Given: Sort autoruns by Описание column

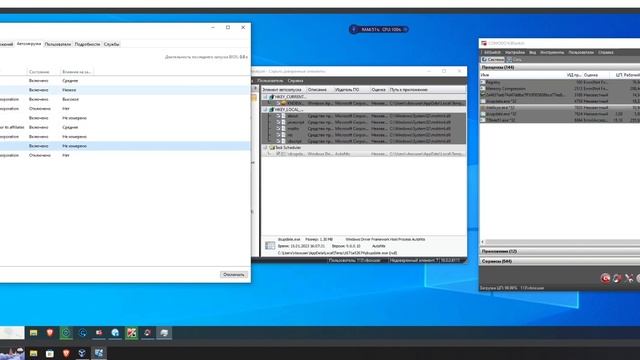Looking at the screenshot, I should [x=319, y=90].
